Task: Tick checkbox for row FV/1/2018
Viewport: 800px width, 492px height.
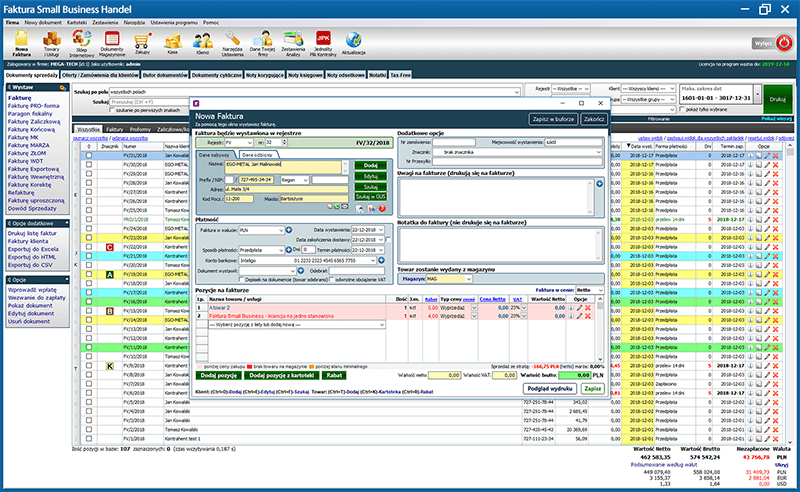Action: pyautogui.click(x=89, y=438)
